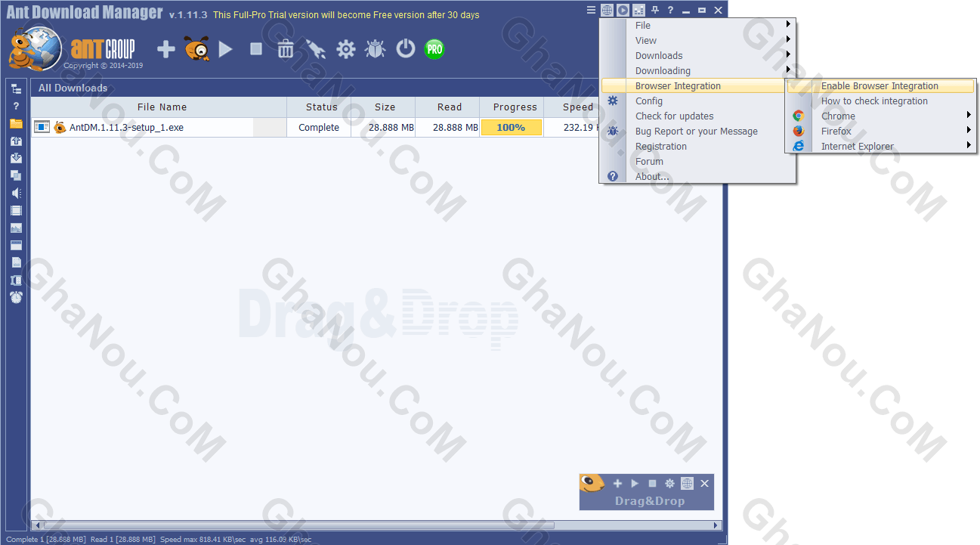
Task: Choose Check for updates
Action: tap(698, 116)
